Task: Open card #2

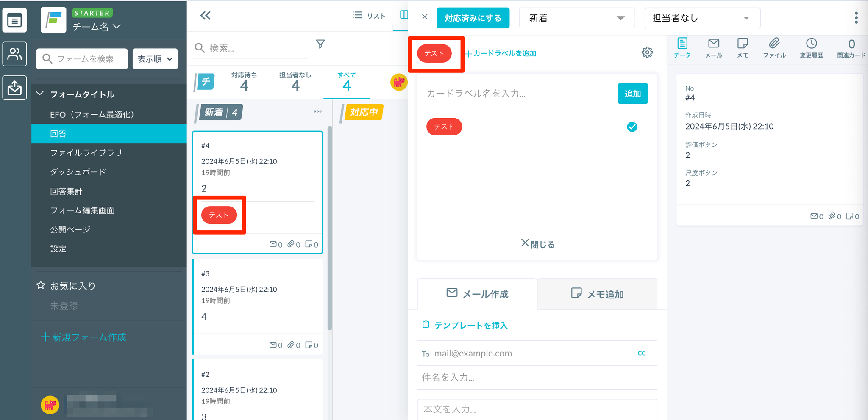Action: 258,390
